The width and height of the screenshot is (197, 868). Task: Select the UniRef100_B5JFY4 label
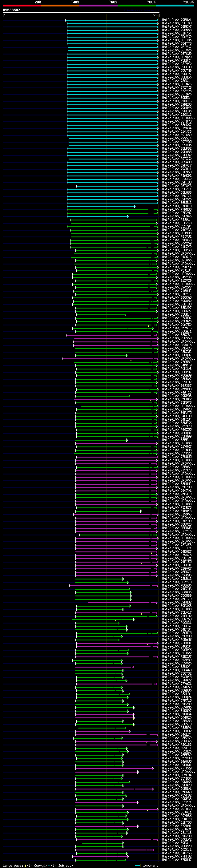coord(176,267)
